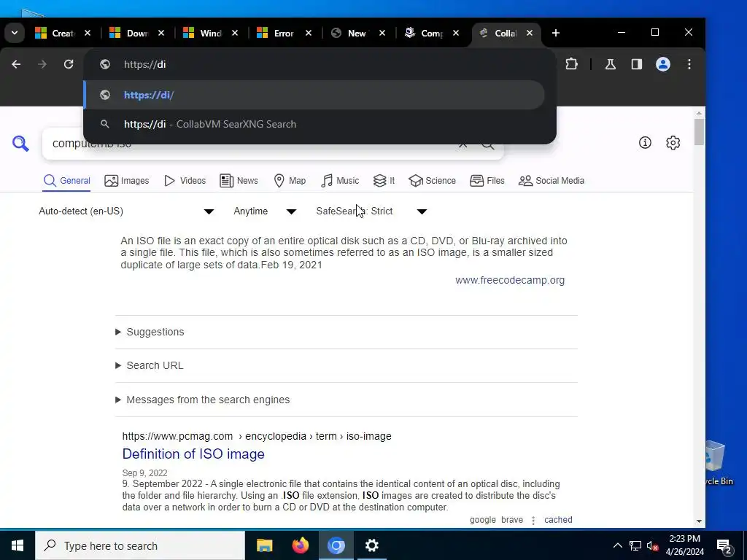Screen dimensions: 747x560
Task: Click the network tray icon
Action: coord(635,545)
